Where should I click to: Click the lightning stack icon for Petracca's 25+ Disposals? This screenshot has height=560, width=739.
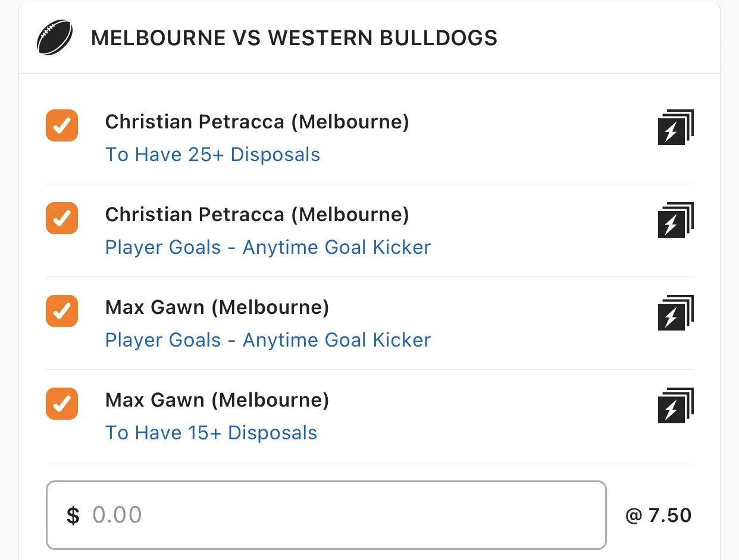pos(675,128)
